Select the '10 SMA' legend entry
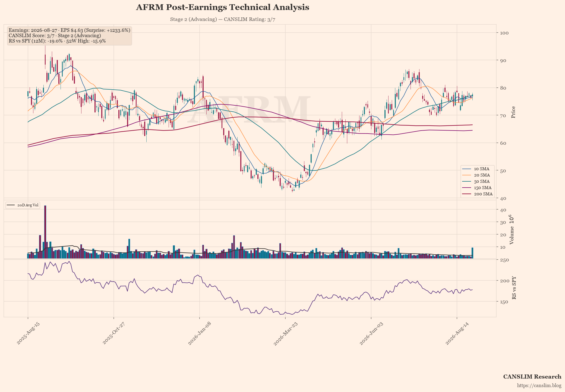 pyautogui.click(x=478, y=169)
